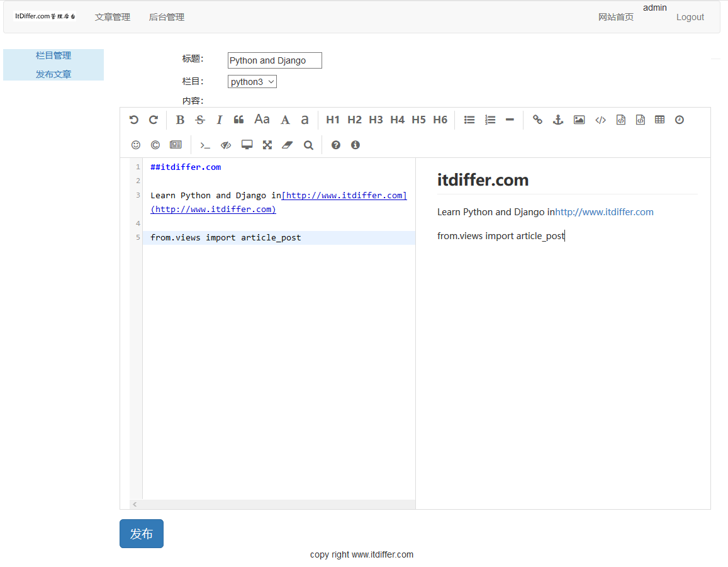The height and width of the screenshot is (567, 728).
Task: Capitalize first letter with Aa icon
Action: coord(262,120)
